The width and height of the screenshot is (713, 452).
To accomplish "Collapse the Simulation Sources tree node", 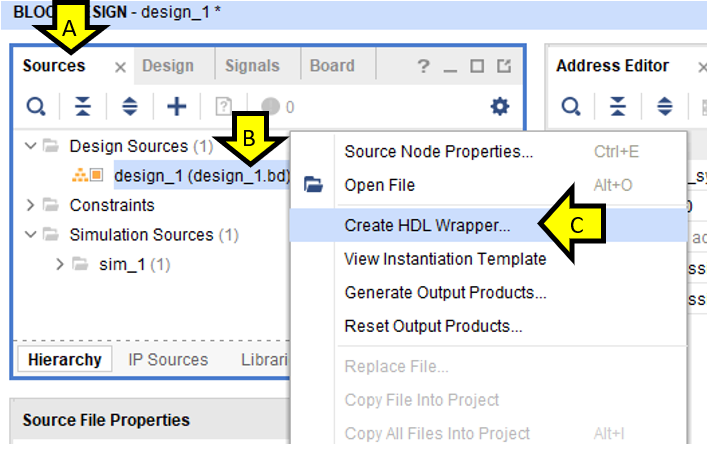I will (30, 235).
